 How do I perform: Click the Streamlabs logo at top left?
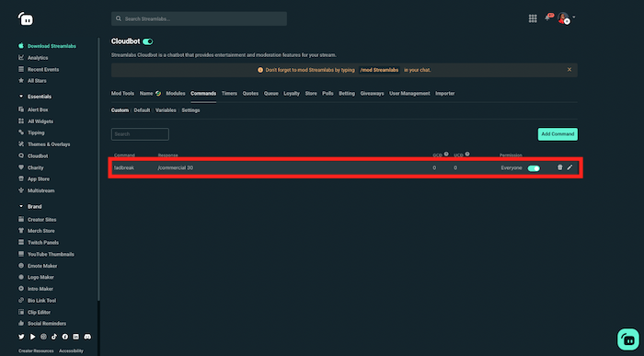coord(26,19)
